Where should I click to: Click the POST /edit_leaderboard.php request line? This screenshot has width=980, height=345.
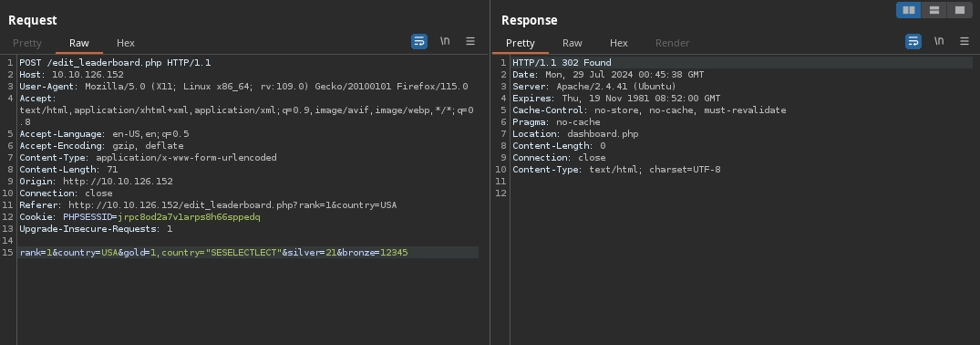115,63
